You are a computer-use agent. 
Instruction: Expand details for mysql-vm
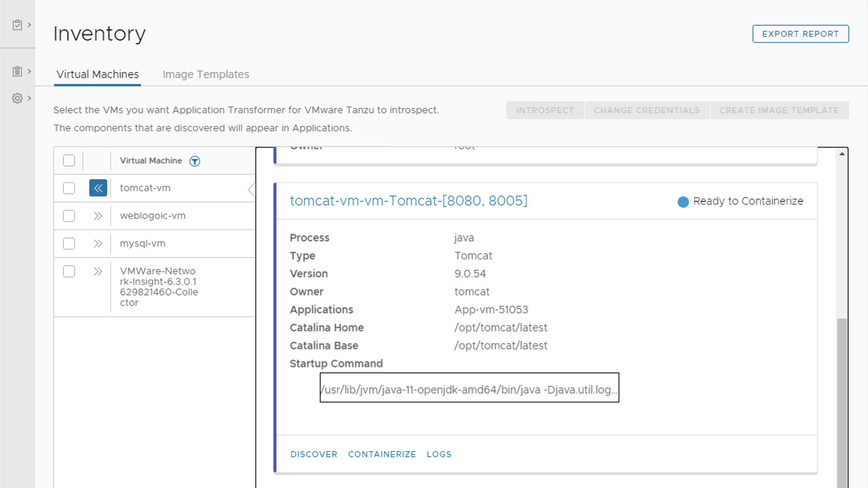[98, 244]
